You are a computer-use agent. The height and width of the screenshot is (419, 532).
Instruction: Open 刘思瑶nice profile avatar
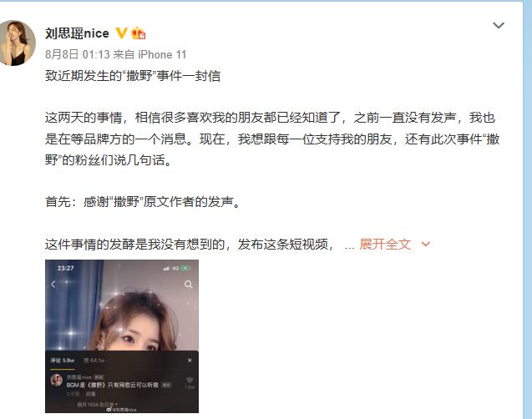pos(17,43)
